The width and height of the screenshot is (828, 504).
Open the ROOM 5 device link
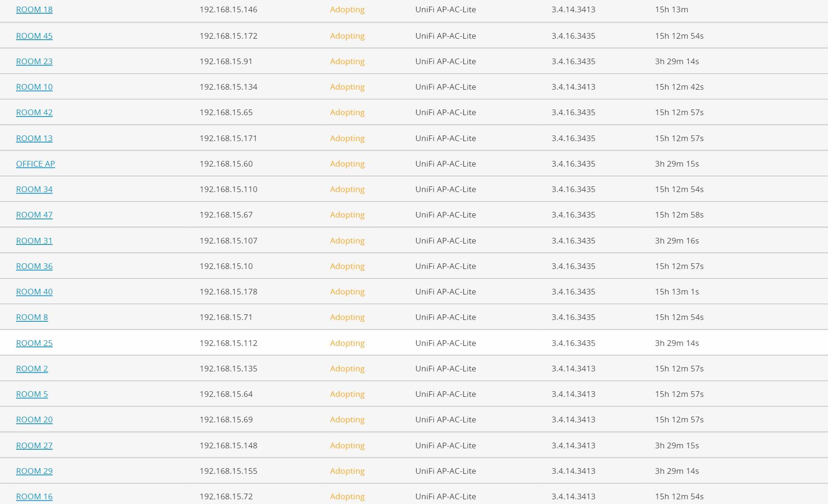point(32,394)
